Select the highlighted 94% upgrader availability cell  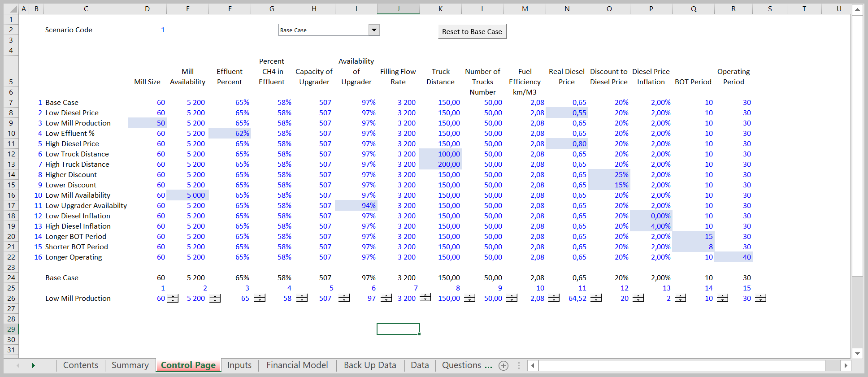[356, 205]
